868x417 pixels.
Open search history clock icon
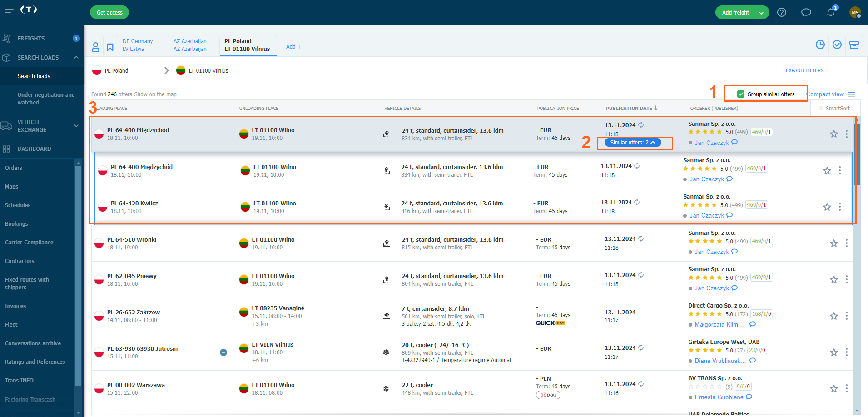[820, 45]
